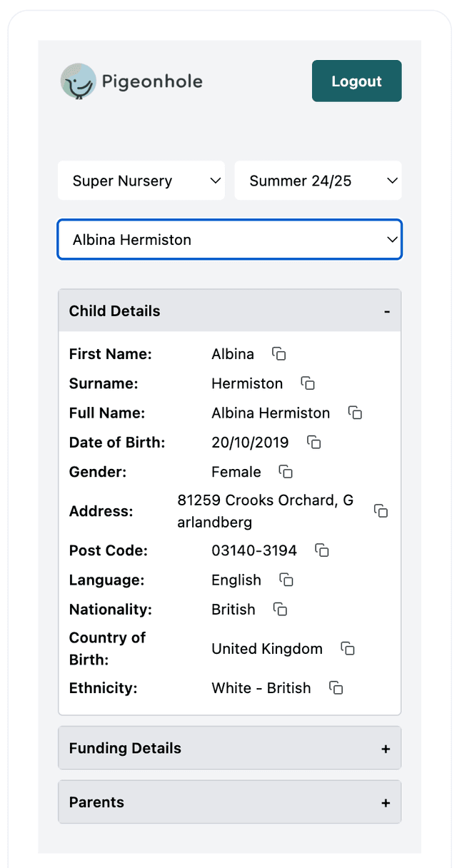Image resolution: width=457 pixels, height=868 pixels.
Task: Open the Summer 24/25 term dropdown
Action: [x=318, y=181]
